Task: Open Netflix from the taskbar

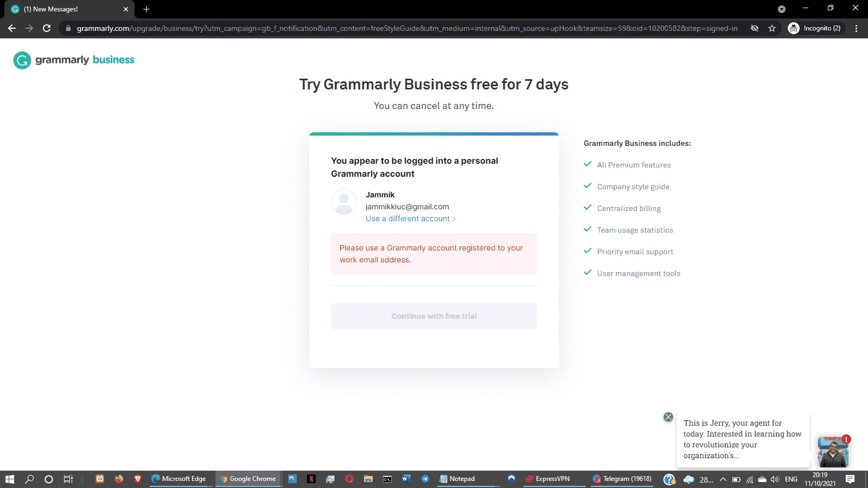Action: click(311, 479)
